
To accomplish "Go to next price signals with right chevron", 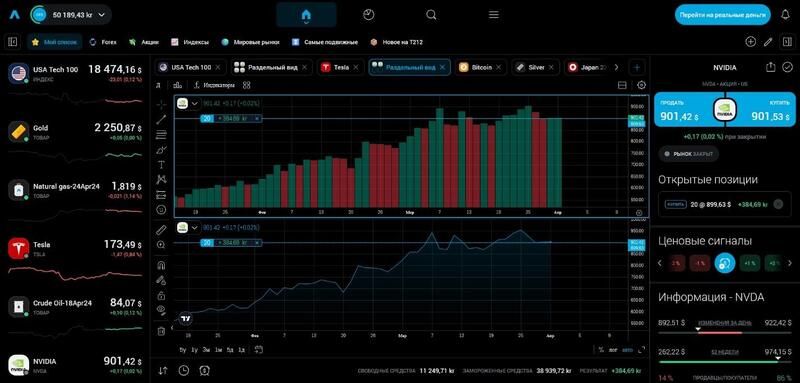I will pyautogui.click(x=790, y=263).
